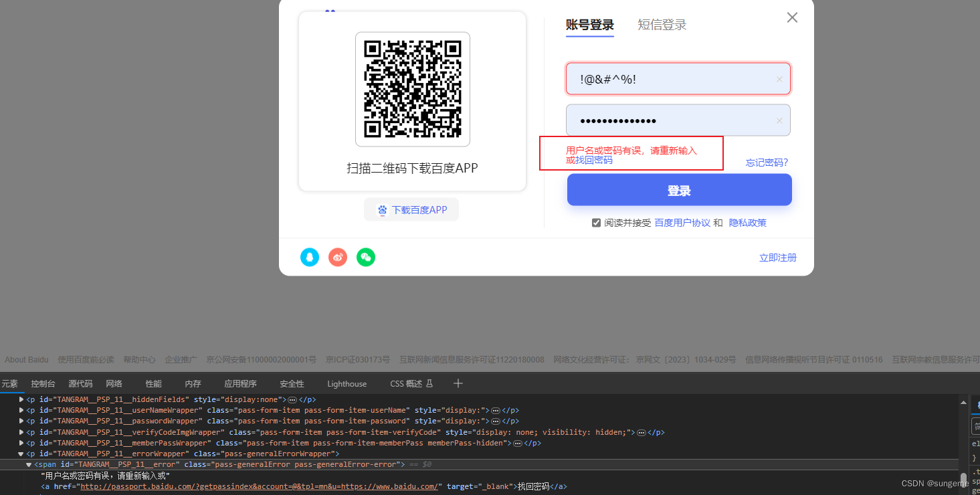Expand the memberPassWrapper p node
Viewport: 980px width, 495px height.
click(21, 443)
